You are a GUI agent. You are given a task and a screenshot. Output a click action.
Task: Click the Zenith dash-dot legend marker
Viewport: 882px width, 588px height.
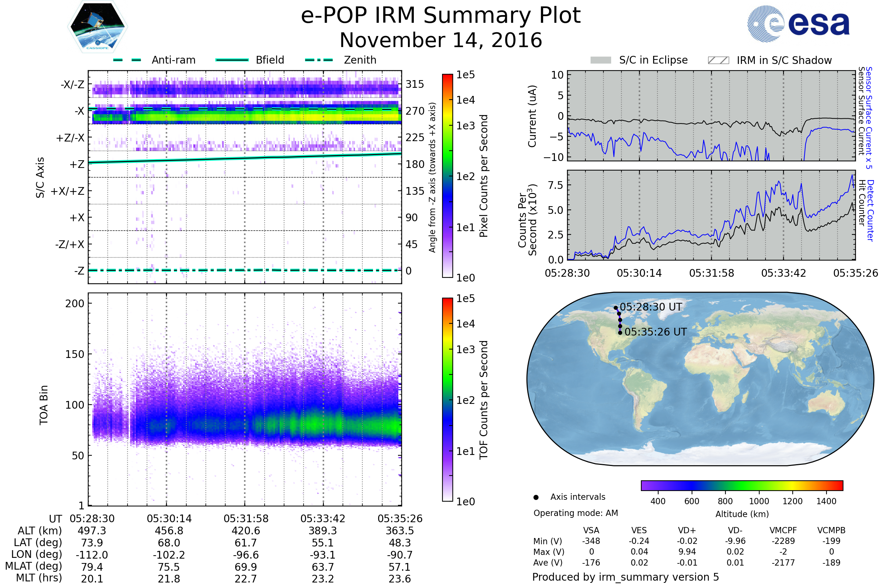319,60
